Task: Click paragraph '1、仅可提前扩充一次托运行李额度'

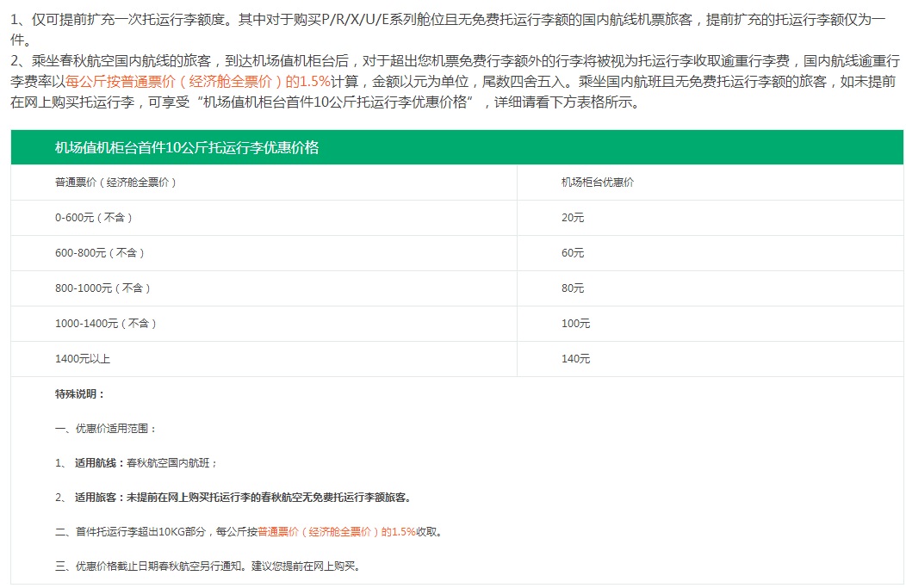Action: pyautogui.click(x=448, y=29)
